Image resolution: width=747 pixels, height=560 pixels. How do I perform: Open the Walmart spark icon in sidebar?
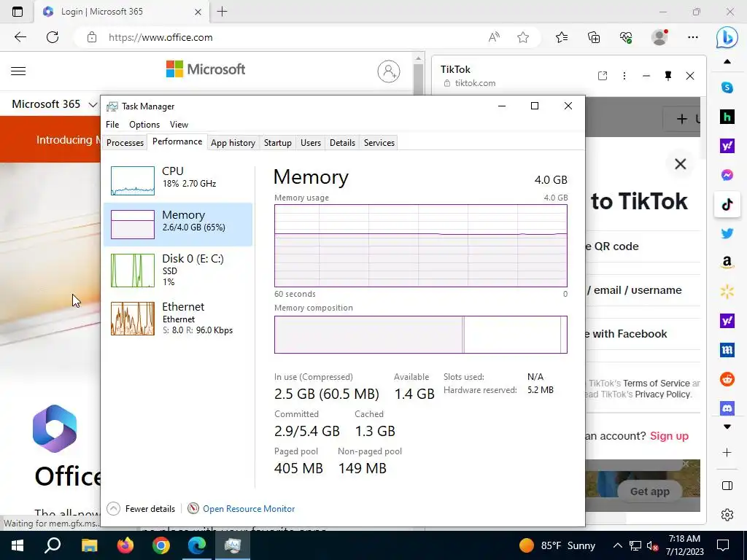(727, 292)
